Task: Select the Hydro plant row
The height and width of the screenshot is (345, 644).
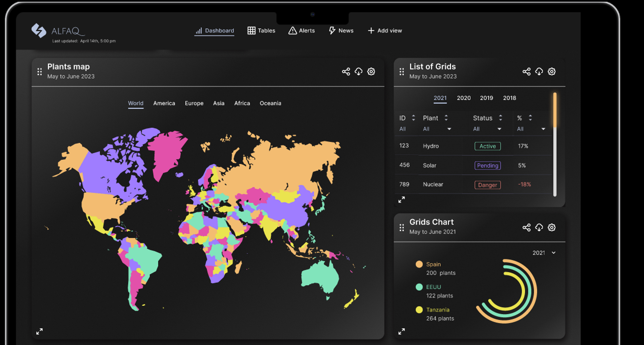Action: click(x=473, y=146)
